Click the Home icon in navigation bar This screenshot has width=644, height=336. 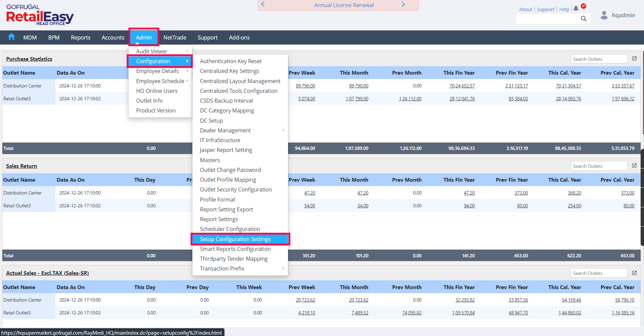click(11, 37)
